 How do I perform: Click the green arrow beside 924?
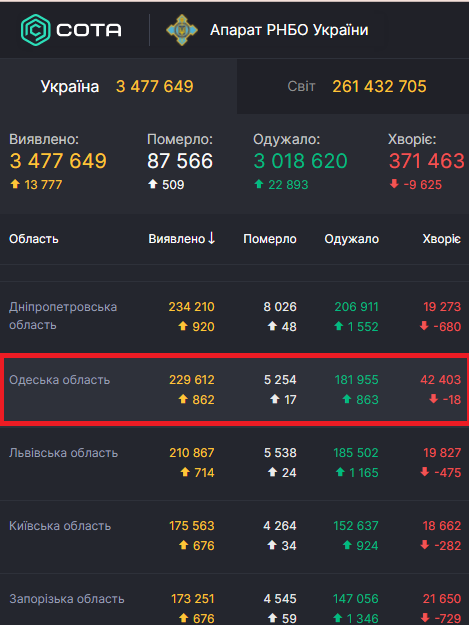point(347,545)
